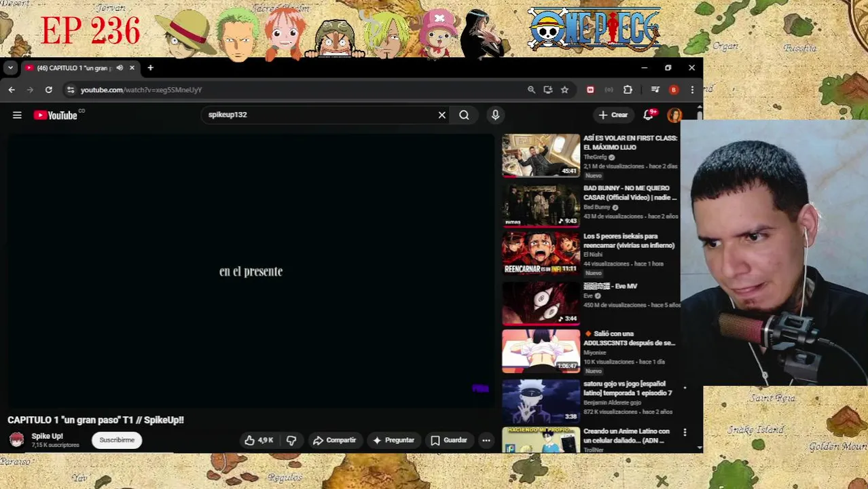The image size is (868, 489).
Task: Reload the YouTube page
Action: pos(49,90)
